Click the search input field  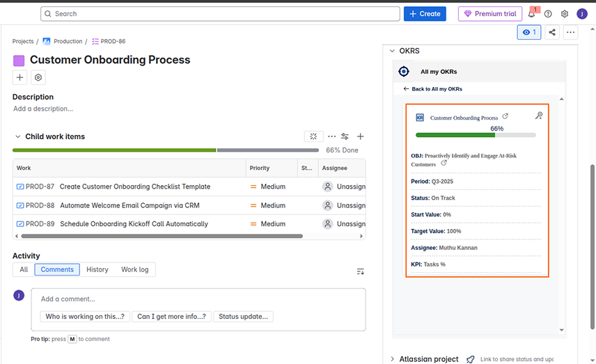[x=220, y=14]
